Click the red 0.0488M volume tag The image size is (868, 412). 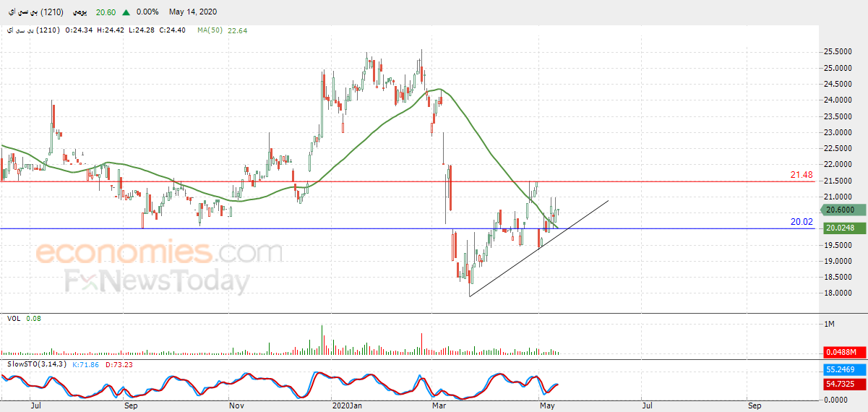(x=843, y=352)
